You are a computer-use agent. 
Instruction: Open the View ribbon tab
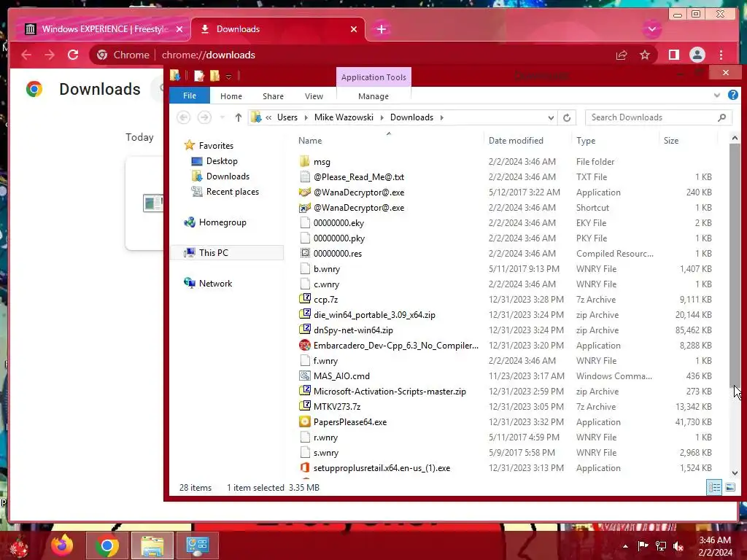314,96
